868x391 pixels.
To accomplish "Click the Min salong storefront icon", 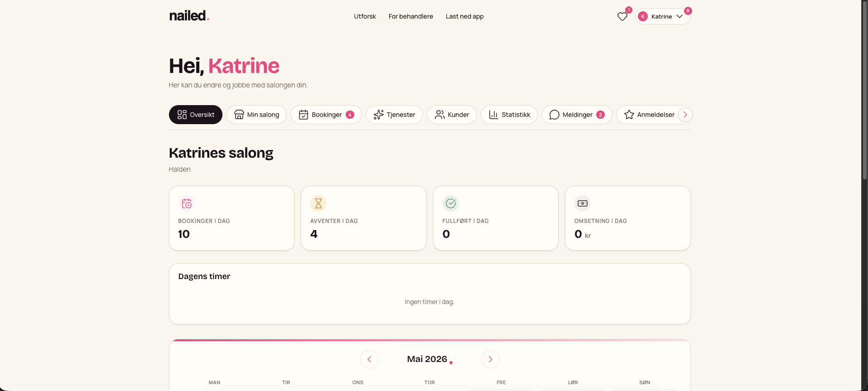I will point(239,115).
